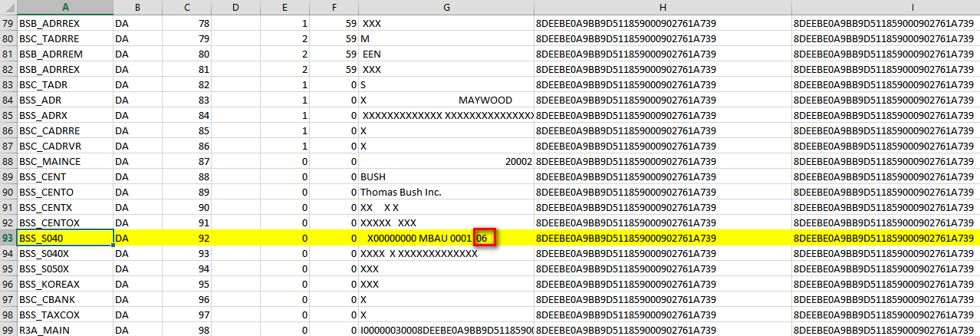Click column H hash cell in row 93
Viewport: 980px width, 336px height.
(x=663, y=239)
